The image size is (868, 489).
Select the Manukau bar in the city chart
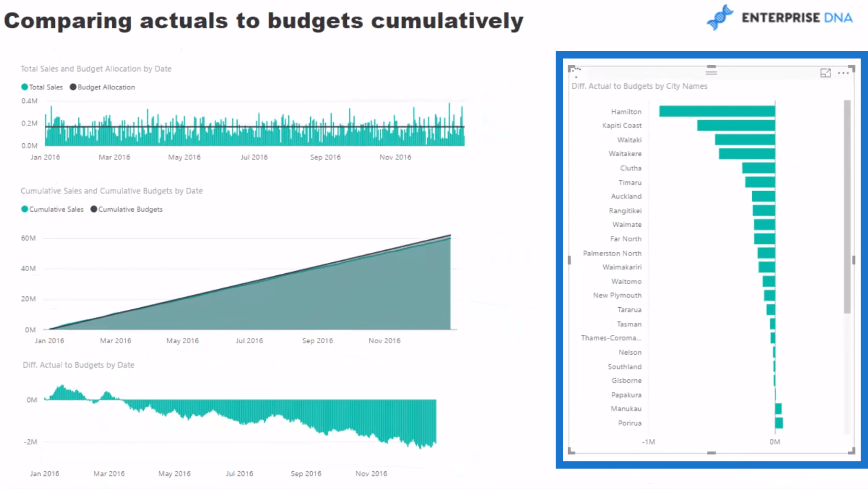(778, 409)
